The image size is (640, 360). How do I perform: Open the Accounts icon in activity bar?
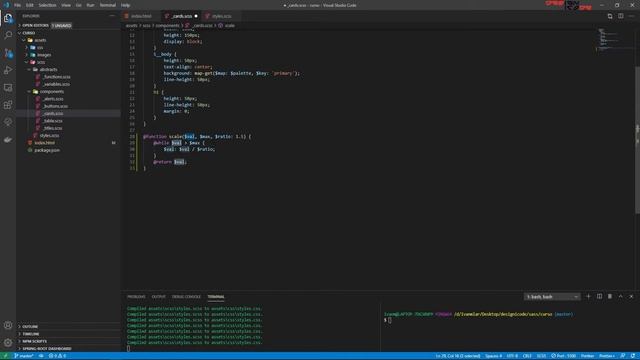coord(8,325)
